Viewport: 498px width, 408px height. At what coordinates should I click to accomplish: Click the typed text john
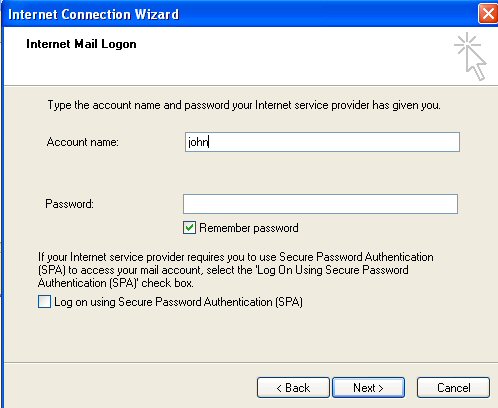coord(198,142)
